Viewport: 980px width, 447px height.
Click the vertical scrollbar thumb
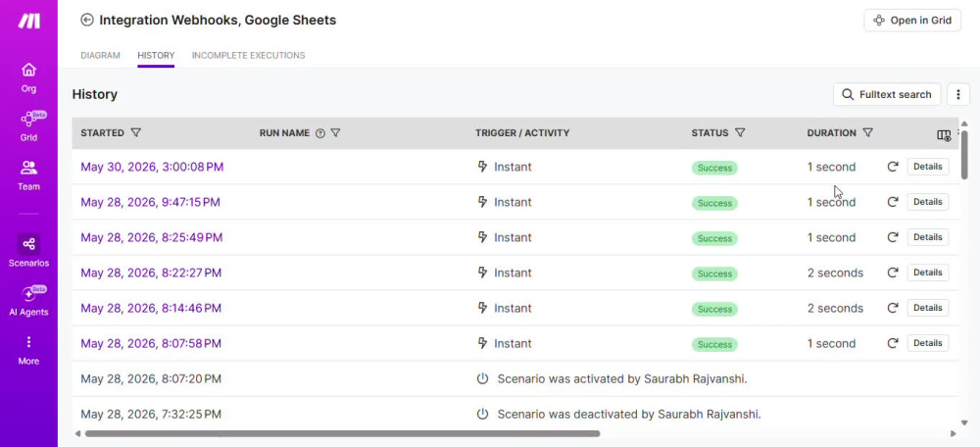click(964, 155)
